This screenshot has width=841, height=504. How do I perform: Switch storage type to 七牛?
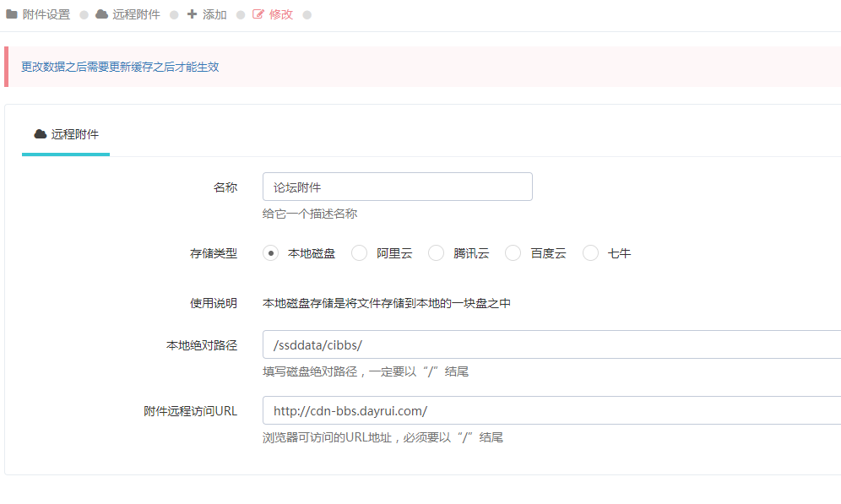590,253
